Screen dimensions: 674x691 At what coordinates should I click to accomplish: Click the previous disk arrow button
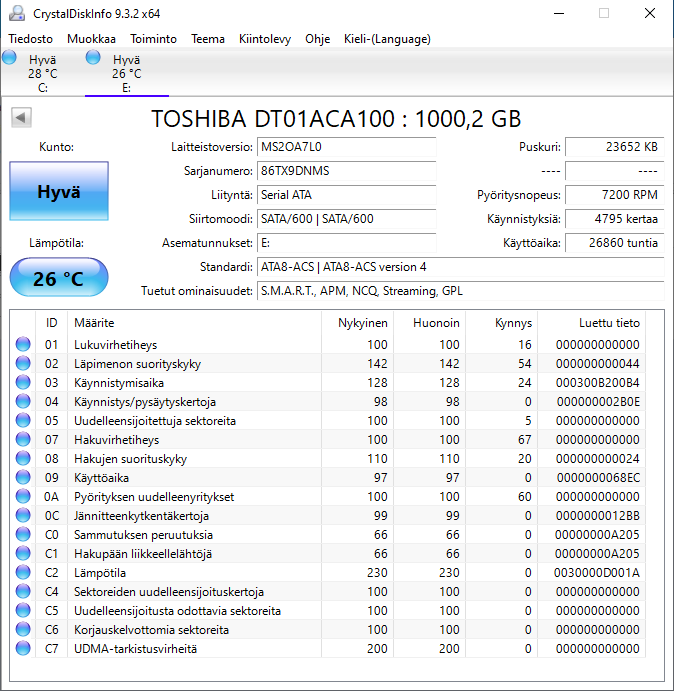[x=19, y=118]
